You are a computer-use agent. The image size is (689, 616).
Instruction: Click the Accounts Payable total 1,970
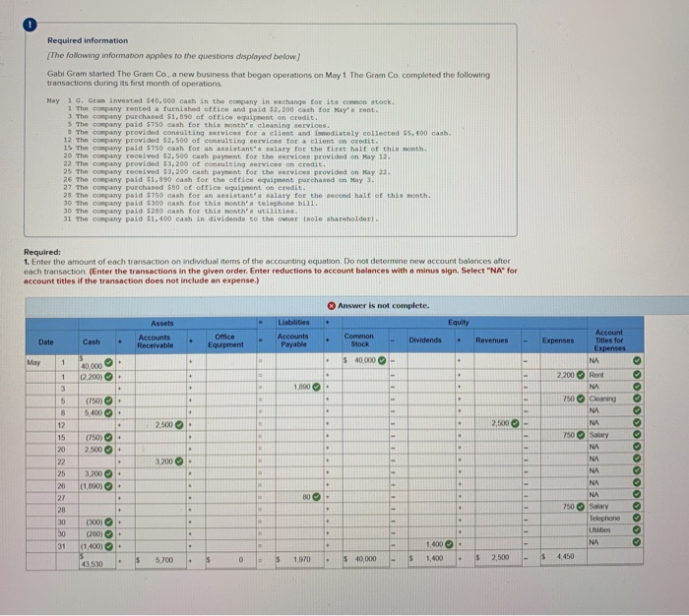click(x=302, y=559)
